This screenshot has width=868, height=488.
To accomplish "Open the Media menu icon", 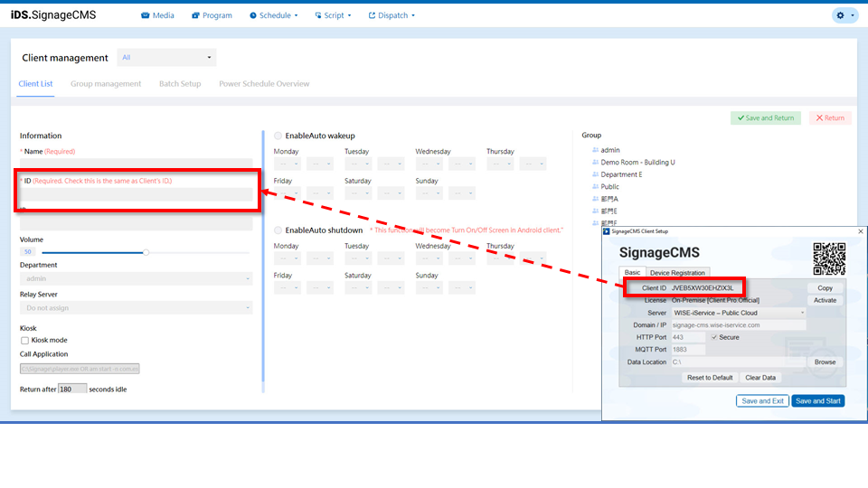I will coord(145,15).
